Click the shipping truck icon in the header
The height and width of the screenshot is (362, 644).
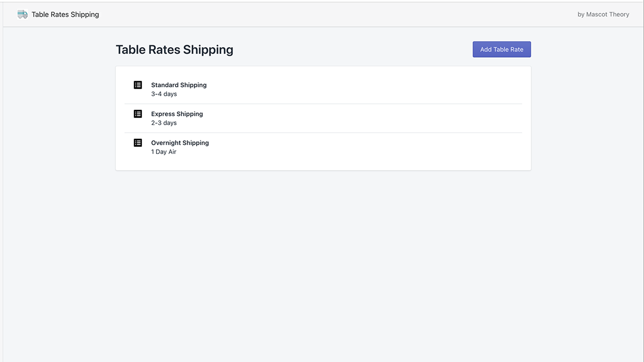pyautogui.click(x=22, y=14)
